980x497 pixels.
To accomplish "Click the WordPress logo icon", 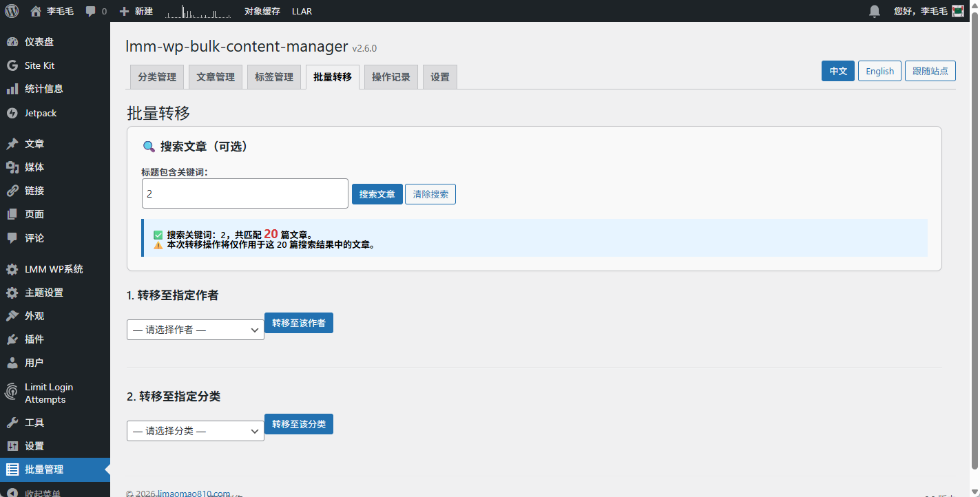I will 12,11.
